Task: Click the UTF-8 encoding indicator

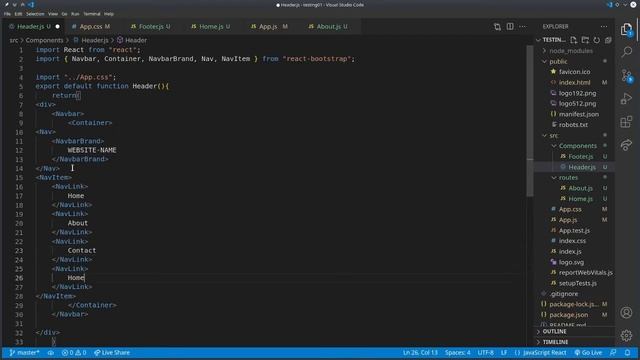Action: [486, 353]
